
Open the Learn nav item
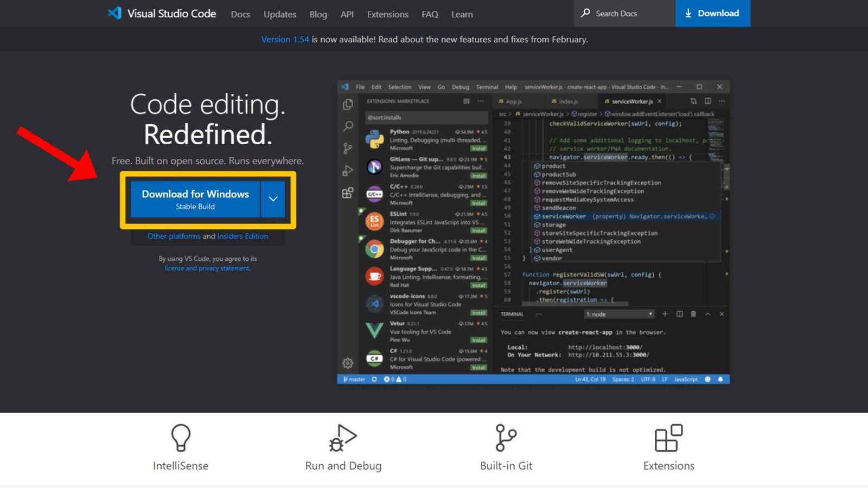(462, 14)
